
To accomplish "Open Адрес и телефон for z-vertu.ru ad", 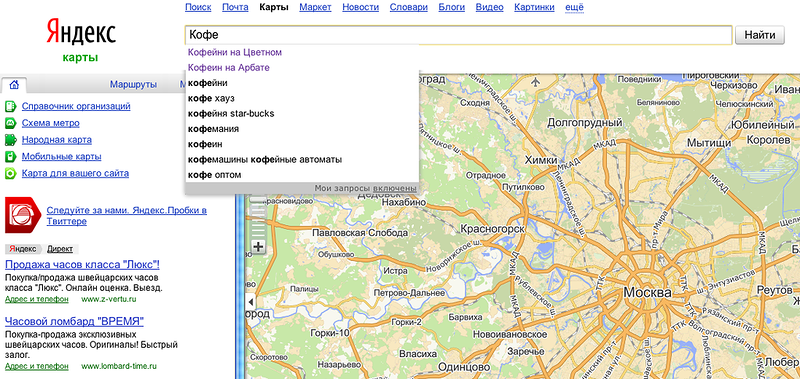I will [x=37, y=299].
